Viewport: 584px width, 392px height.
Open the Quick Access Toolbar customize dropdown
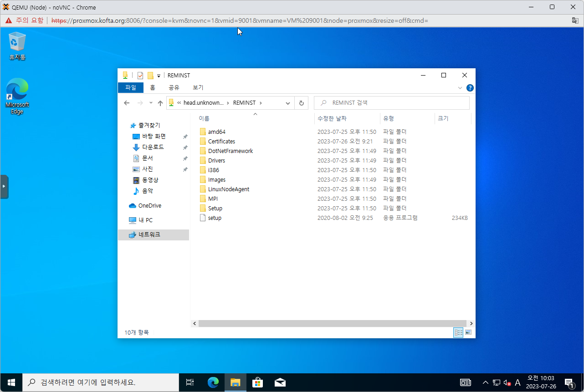point(159,76)
